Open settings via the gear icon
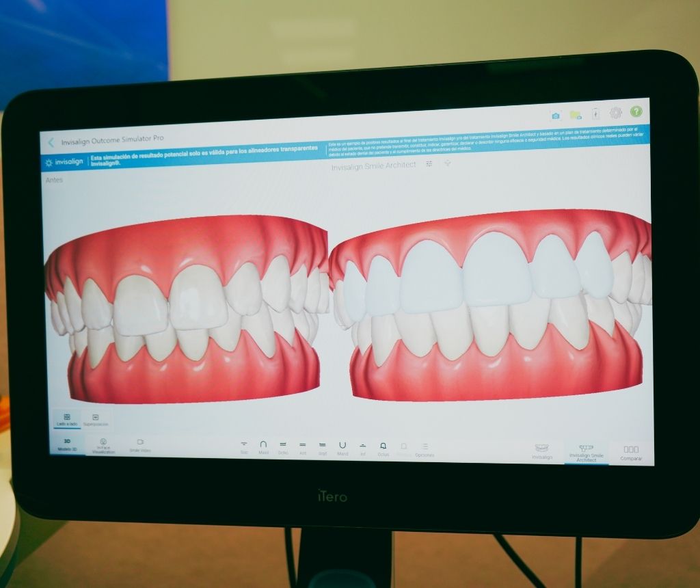This screenshot has width=700, height=588. [616, 113]
